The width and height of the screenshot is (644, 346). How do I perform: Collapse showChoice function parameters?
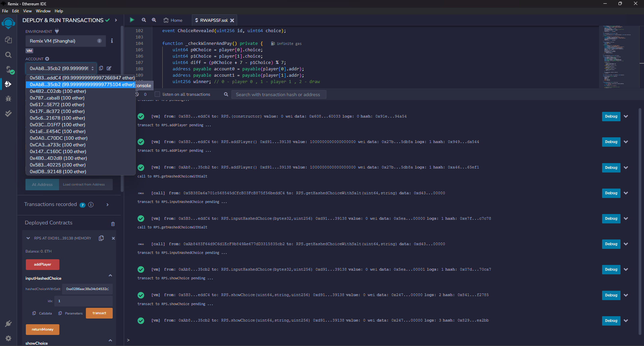point(110,340)
